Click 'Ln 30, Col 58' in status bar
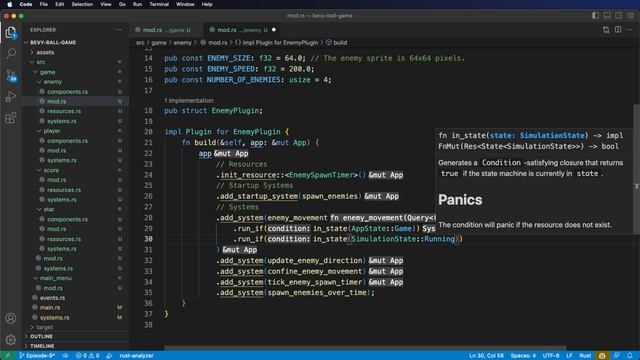This screenshot has height=360, width=640. 486,356
